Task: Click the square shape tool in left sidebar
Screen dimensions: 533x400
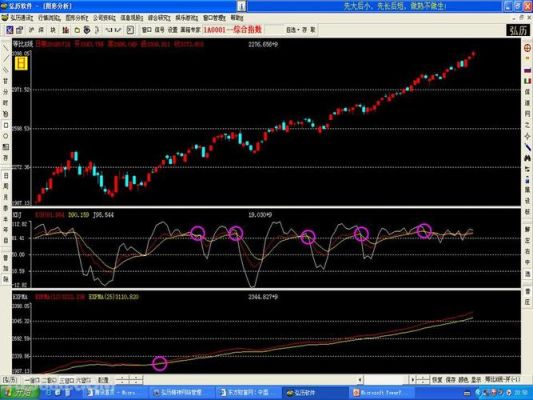Action: point(6,125)
